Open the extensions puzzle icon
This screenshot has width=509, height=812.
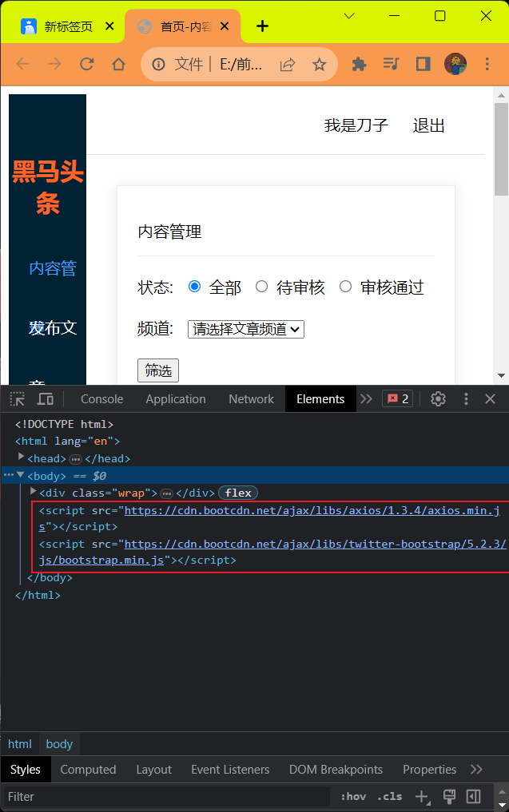[359, 64]
